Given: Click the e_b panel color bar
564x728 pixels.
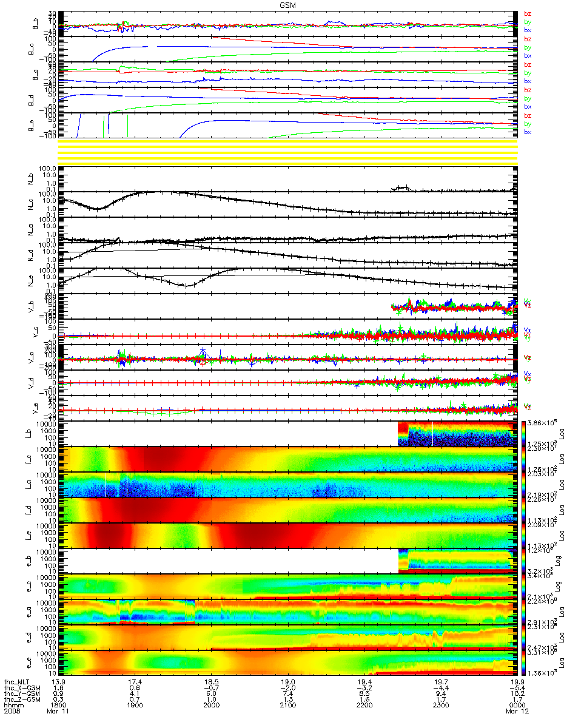Looking at the screenshot, I should point(525,561).
